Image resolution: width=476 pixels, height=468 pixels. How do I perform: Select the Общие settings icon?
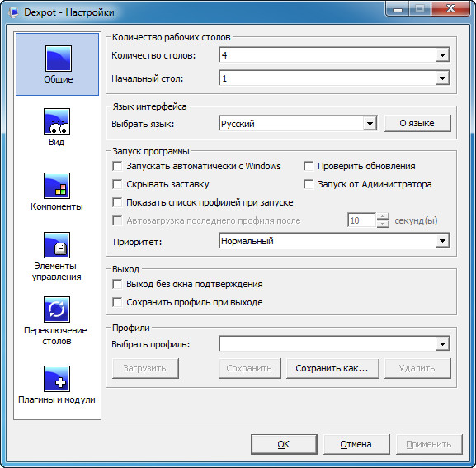(x=59, y=59)
